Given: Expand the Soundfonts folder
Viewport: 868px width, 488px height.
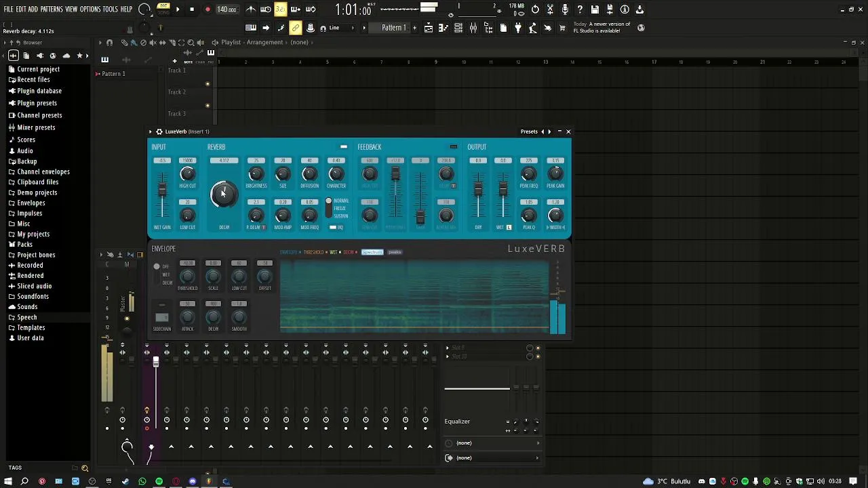Looking at the screenshot, I should (x=33, y=296).
